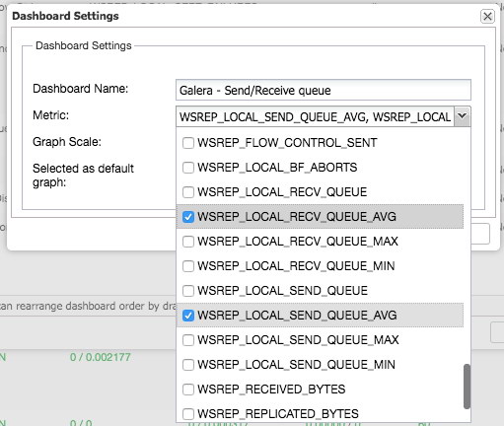
Task: Click the Selected as default graph label
Action: pyautogui.click(x=83, y=176)
